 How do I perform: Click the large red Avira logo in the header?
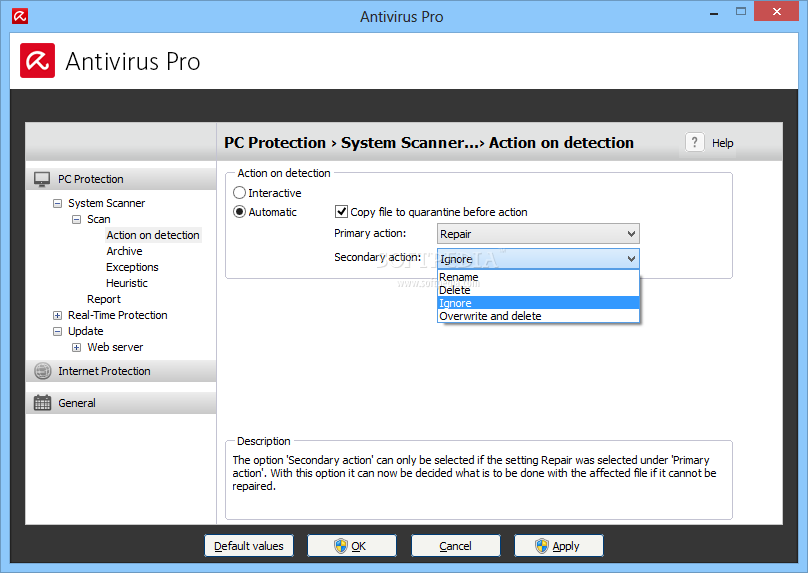(x=37, y=61)
